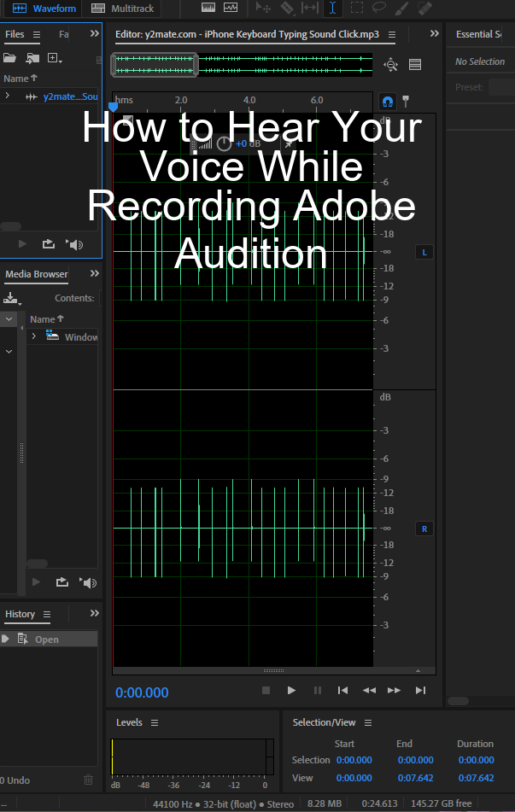This screenshot has width=515, height=812.
Task: Show hidden panels next to Editor
Action: pos(434,33)
